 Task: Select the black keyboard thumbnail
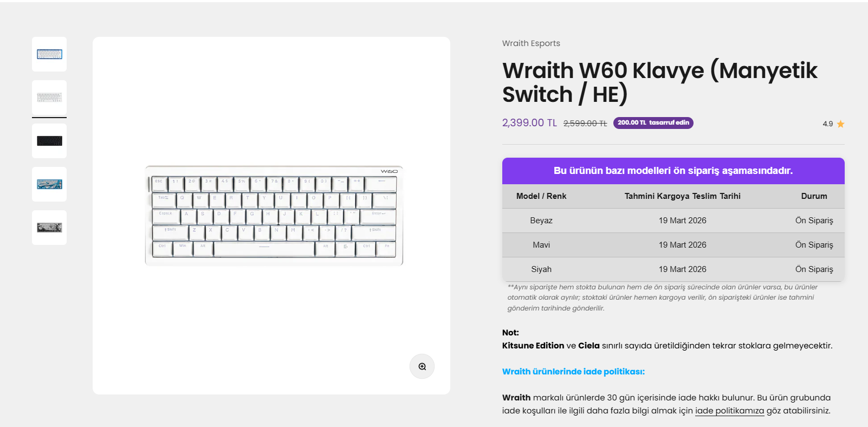point(49,141)
